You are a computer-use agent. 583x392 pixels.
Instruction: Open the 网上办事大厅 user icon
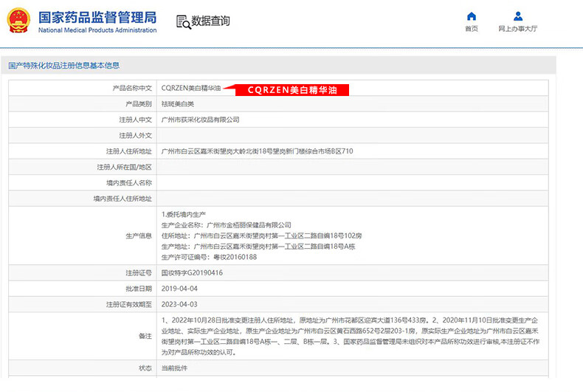pyautogui.click(x=518, y=16)
